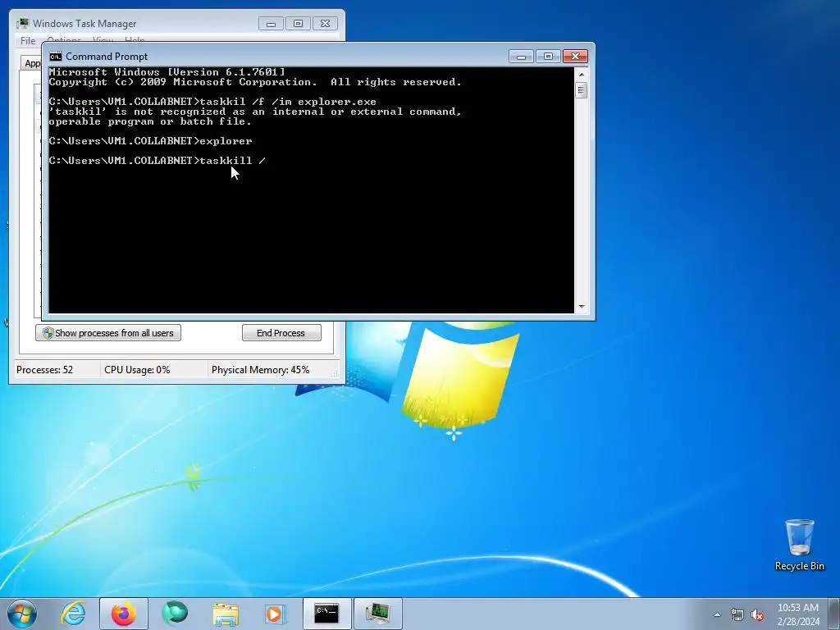Click the Show Desktop button beside clock
Screen dimensions: 840x630
point(834,614)
